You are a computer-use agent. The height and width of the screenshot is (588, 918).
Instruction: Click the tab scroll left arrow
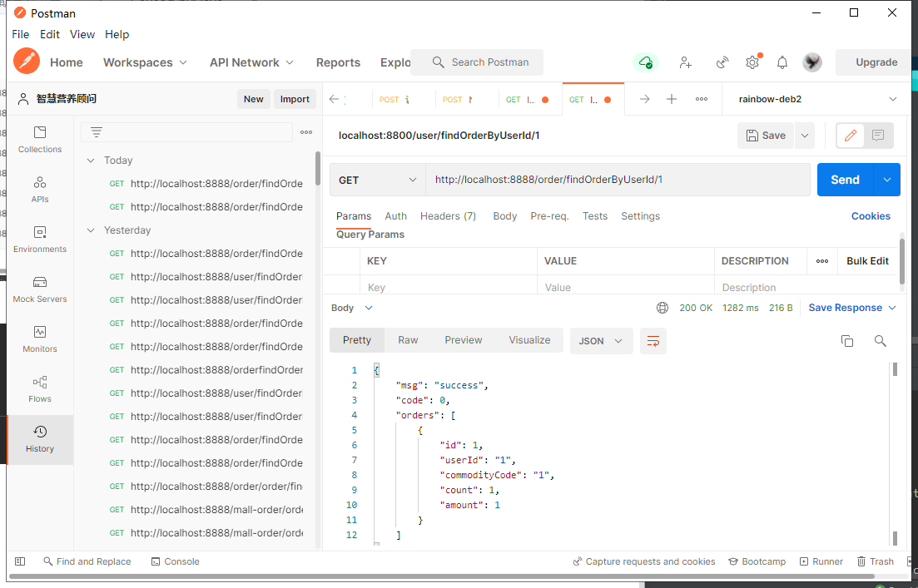click(x=335, y=100)
